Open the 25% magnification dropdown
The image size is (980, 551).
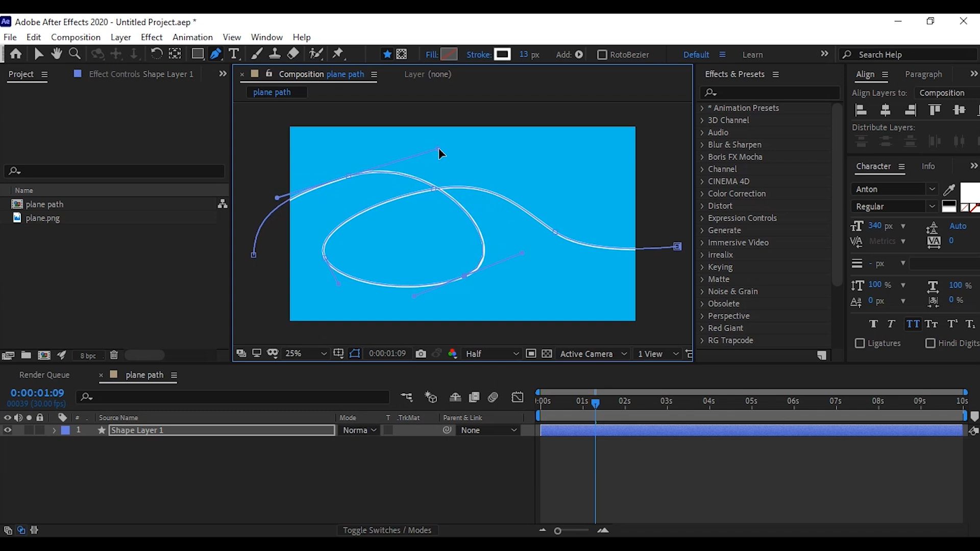305,354
